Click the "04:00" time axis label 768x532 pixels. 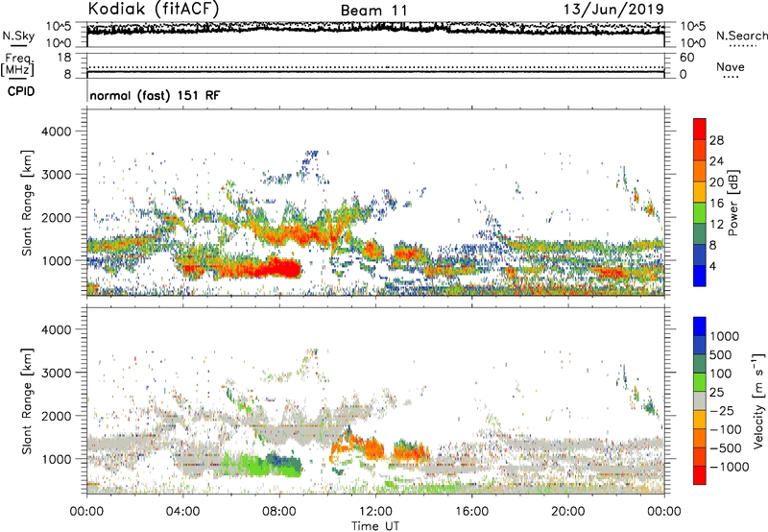(183, 512)
